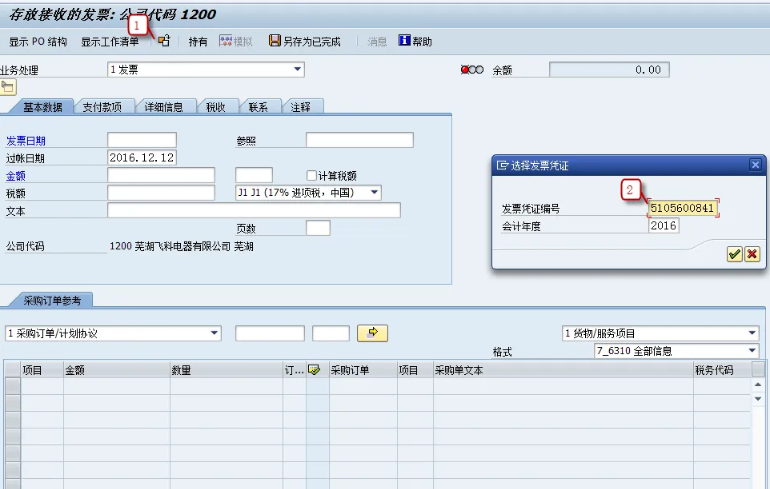Click the 金额 amount input field
The height and width of the screenshot is (489, 770).
pos(161,175)
